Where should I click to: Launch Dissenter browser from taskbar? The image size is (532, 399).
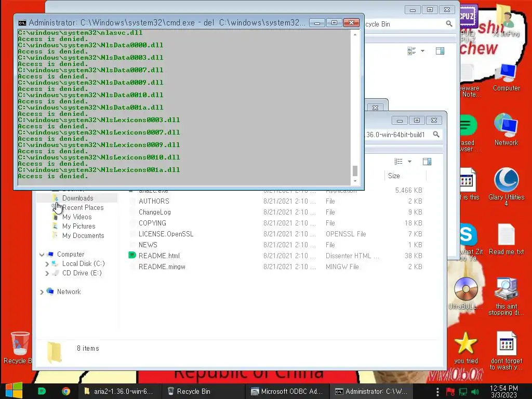[42, 391]
